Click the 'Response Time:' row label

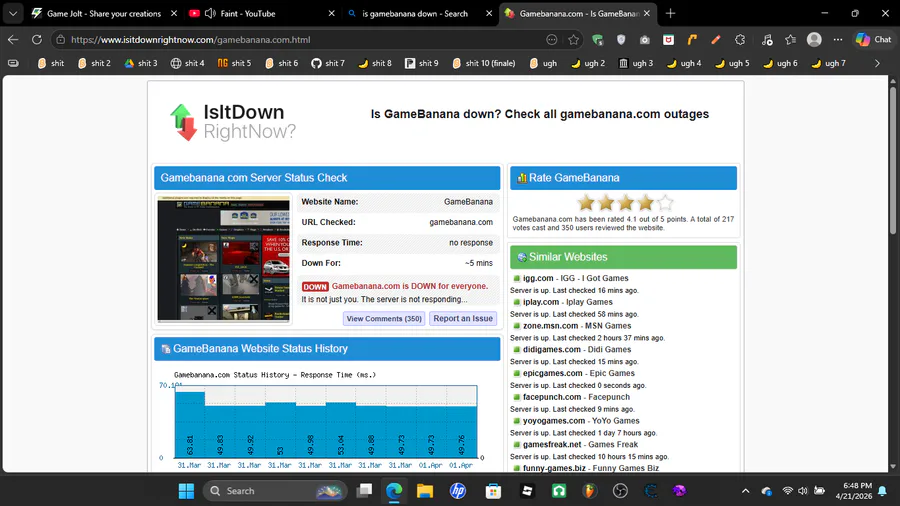click(x=332, y=243)
